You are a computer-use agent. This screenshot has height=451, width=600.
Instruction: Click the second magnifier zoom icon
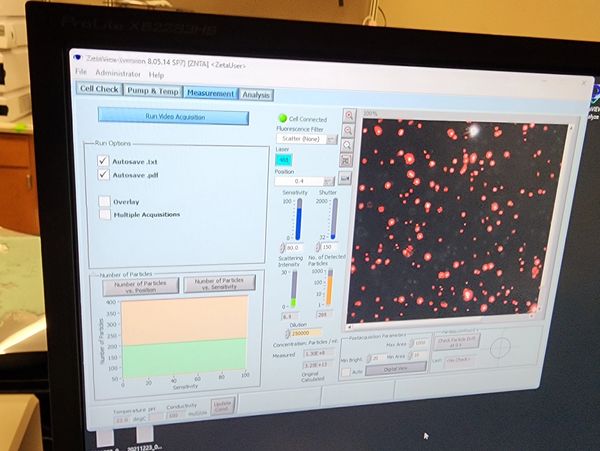tap(350, 131)
